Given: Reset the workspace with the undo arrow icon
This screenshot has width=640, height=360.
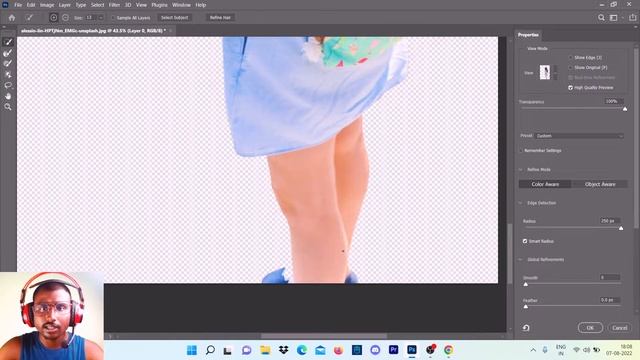Looking at the screenshot, I should 526,328.
